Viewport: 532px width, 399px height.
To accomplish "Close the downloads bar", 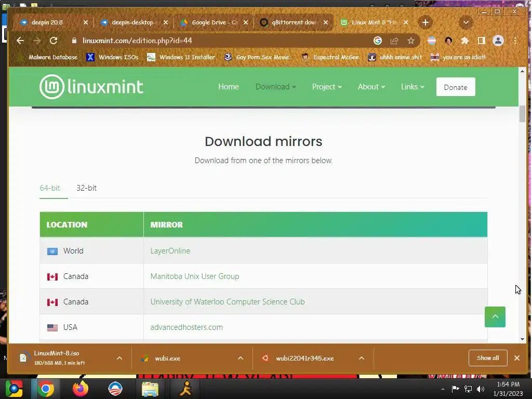I will [517, 358].
